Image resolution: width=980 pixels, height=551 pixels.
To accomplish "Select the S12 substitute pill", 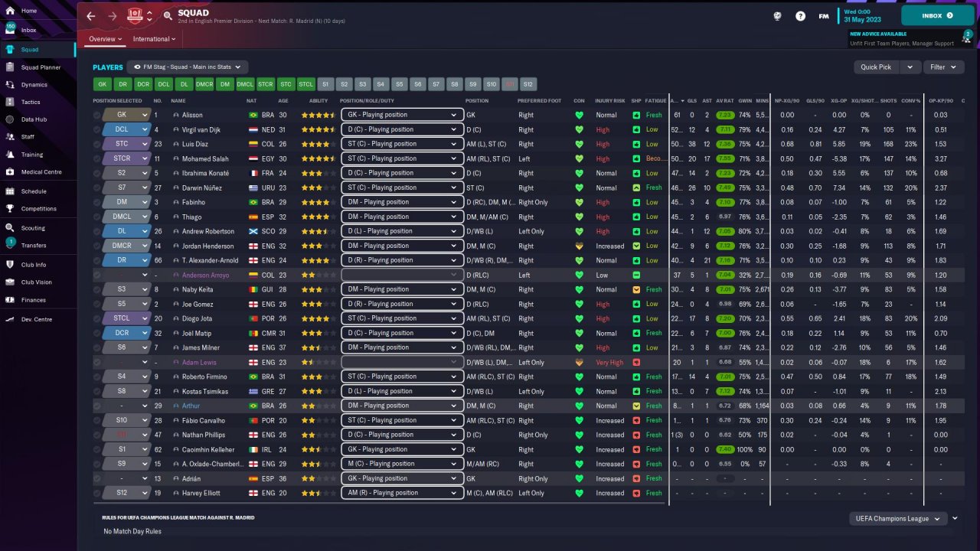I will pyautogui.click(x=528, y=84).
